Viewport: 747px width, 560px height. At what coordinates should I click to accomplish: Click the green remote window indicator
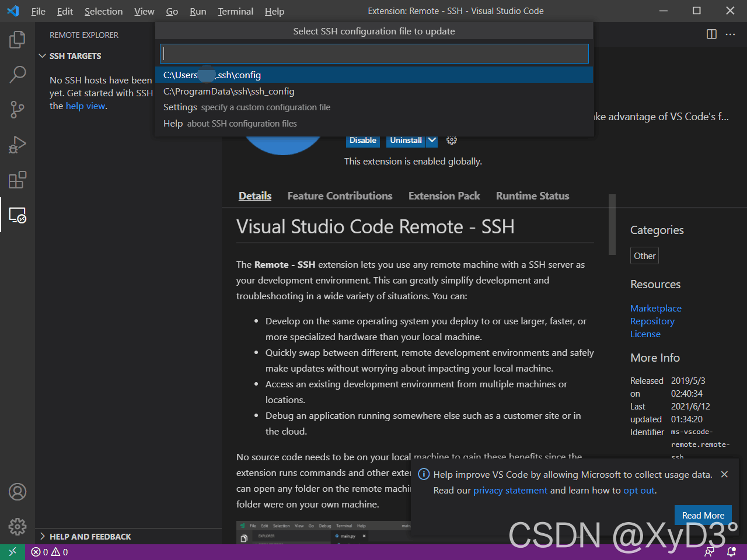(12, 552)
